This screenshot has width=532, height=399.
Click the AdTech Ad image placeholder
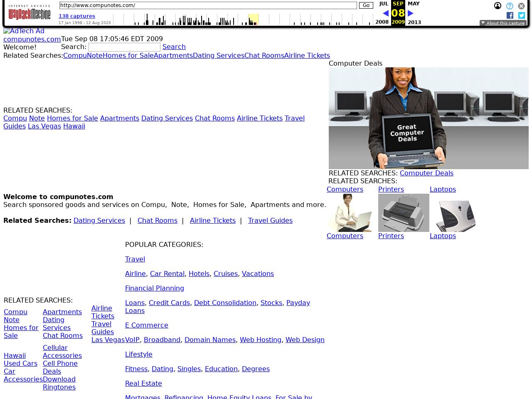[24, 31]
